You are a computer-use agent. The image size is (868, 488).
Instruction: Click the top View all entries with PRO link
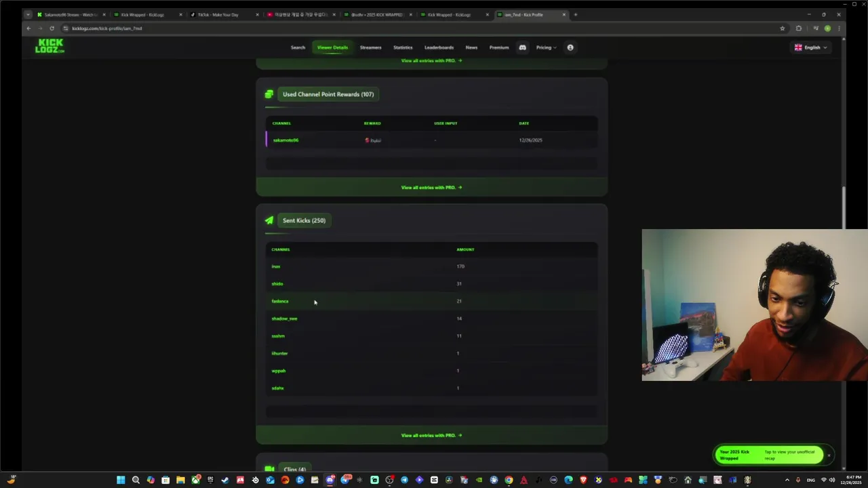click(x=431, y=60)
